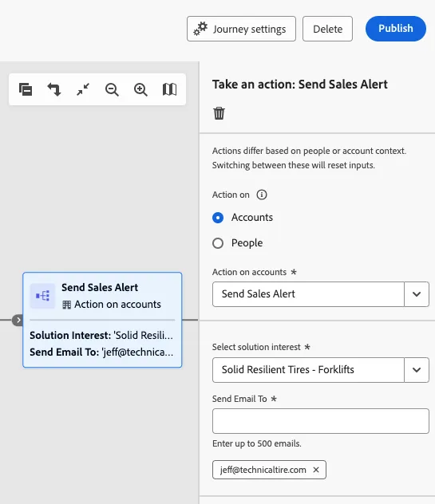The height and width of the screenshot is (504, 435).
Task: Open the Action on accounts dropdown arrow
Action: 417,294
